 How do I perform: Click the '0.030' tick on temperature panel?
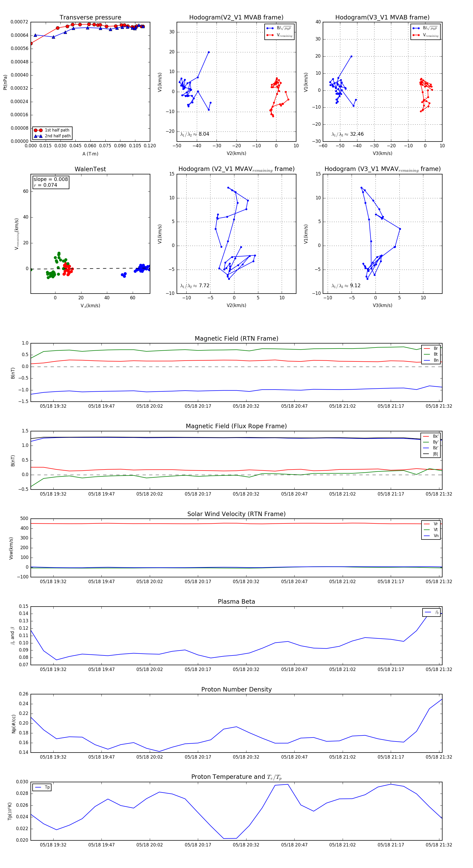[x=22, y=782]
